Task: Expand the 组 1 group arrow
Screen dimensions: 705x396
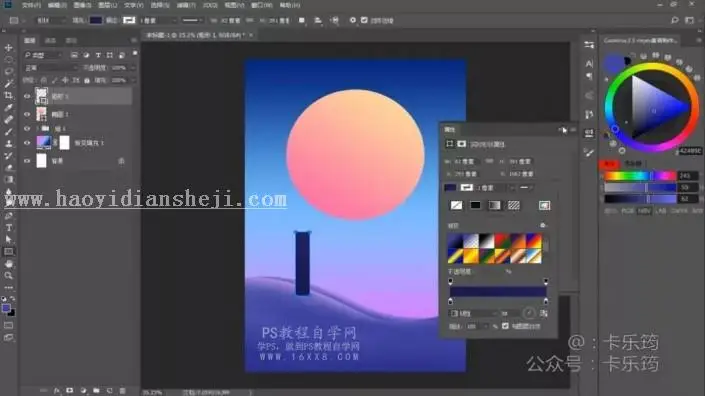Action: 37,129
